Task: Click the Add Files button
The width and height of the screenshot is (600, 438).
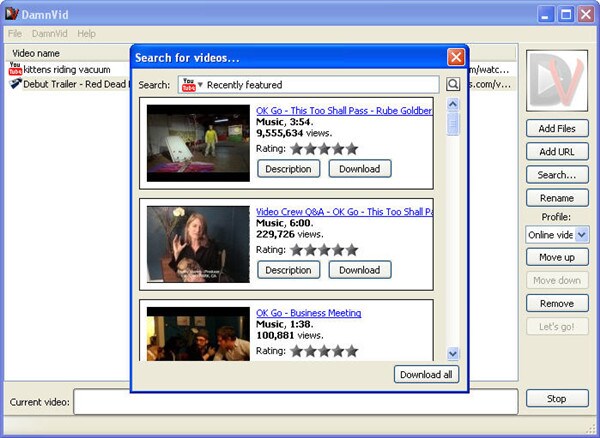Action: [557, 129]
